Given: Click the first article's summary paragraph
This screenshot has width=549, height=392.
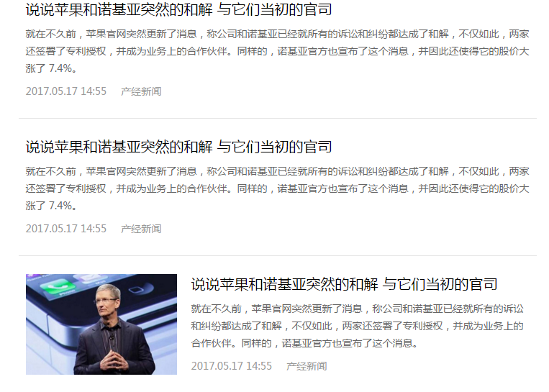Looking at the screenshot, I should point(277,51).
